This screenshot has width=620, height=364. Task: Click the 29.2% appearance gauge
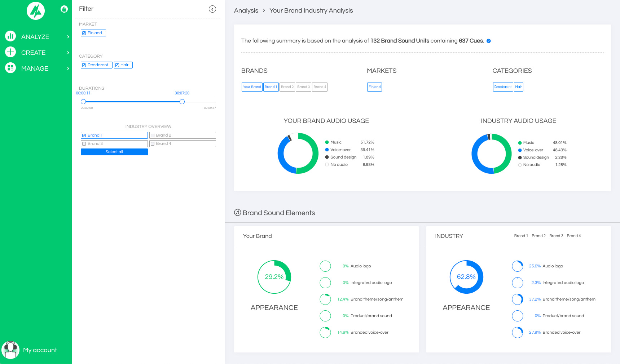click(274, 277)
